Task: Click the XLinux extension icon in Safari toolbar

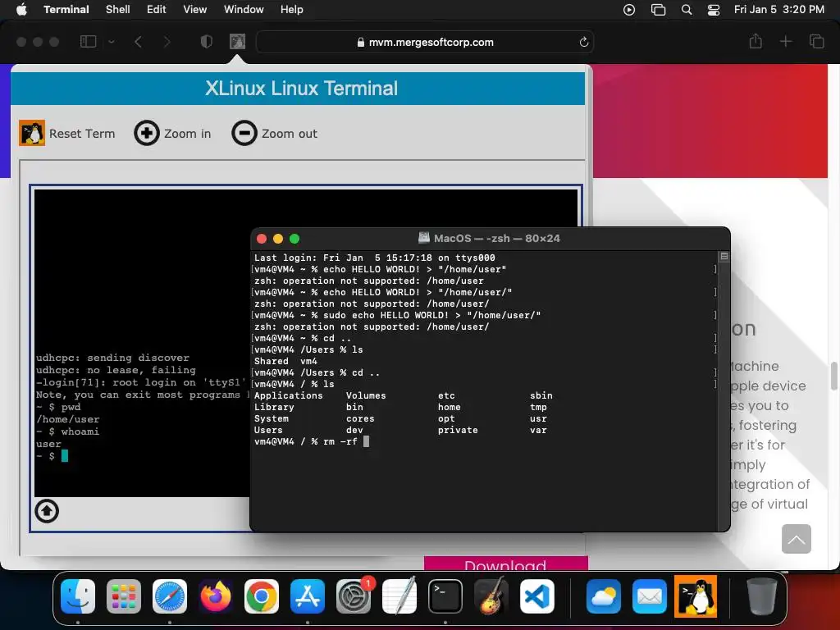Action: 237,41
